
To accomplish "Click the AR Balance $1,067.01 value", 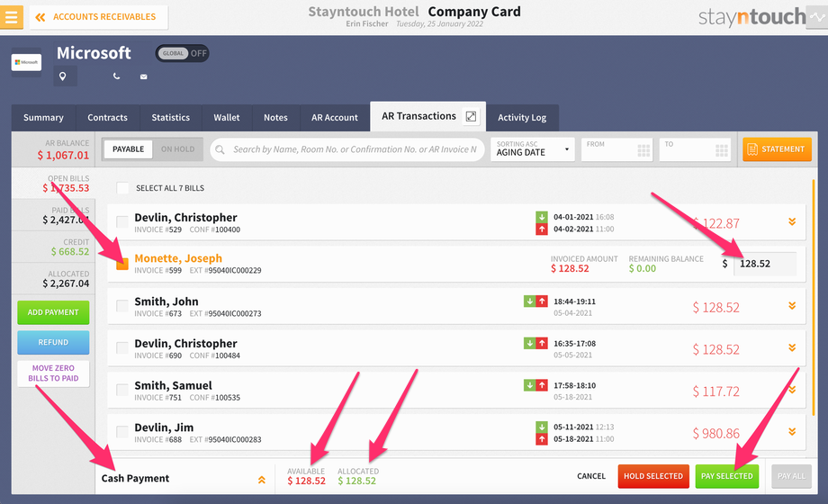I will tap(63, 156).
